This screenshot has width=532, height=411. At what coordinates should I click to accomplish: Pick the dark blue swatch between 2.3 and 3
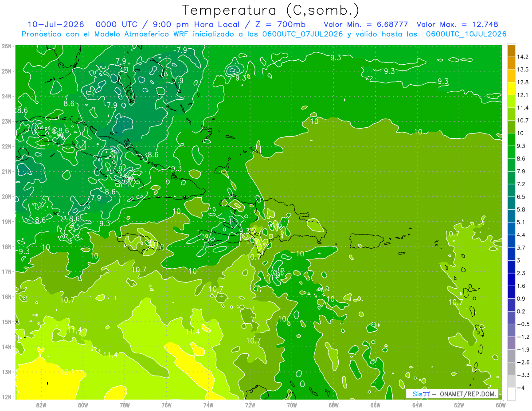(x=511, y=267)
